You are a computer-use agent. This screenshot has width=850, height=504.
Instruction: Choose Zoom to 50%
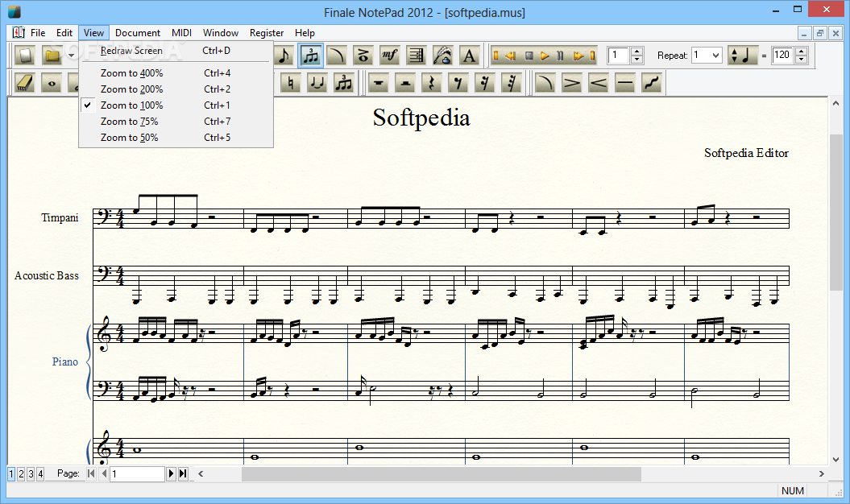[x=176, y=138]
